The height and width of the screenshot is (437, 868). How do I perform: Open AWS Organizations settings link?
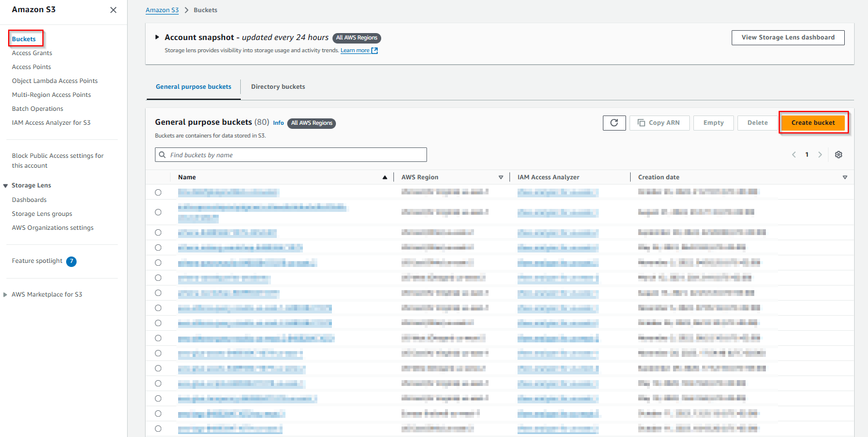click(x=53, y=227)
